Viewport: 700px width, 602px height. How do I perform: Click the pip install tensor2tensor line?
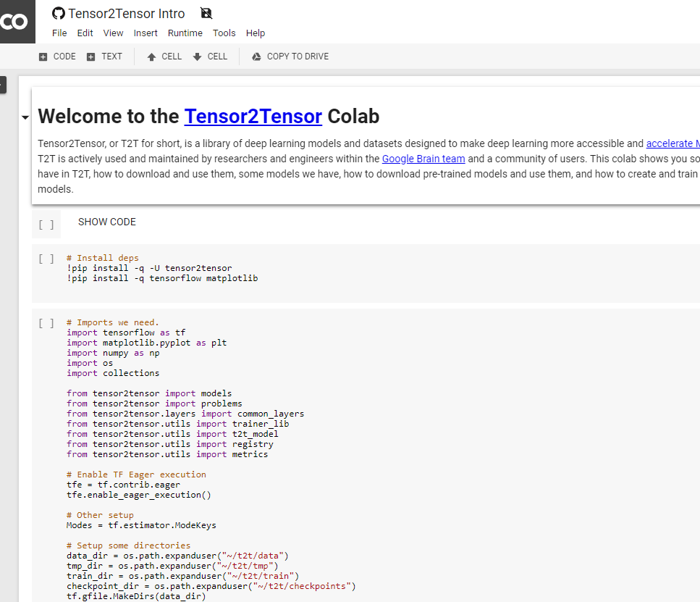click(149, 268)
